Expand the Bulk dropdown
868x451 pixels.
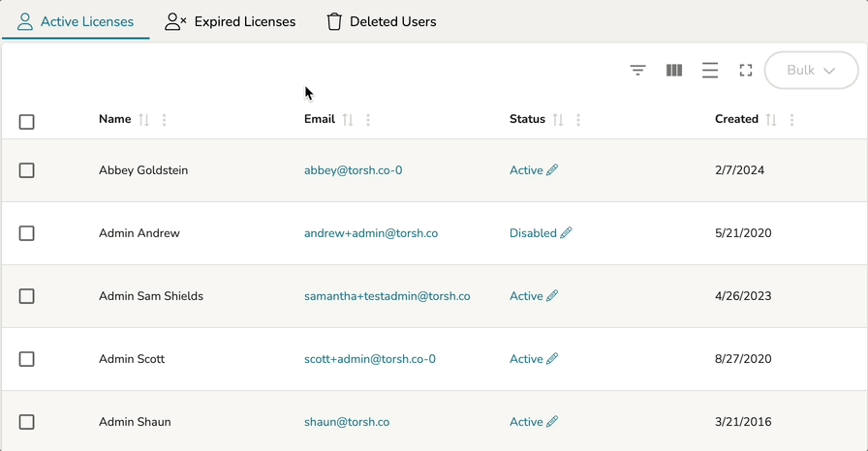click(811, 71)
